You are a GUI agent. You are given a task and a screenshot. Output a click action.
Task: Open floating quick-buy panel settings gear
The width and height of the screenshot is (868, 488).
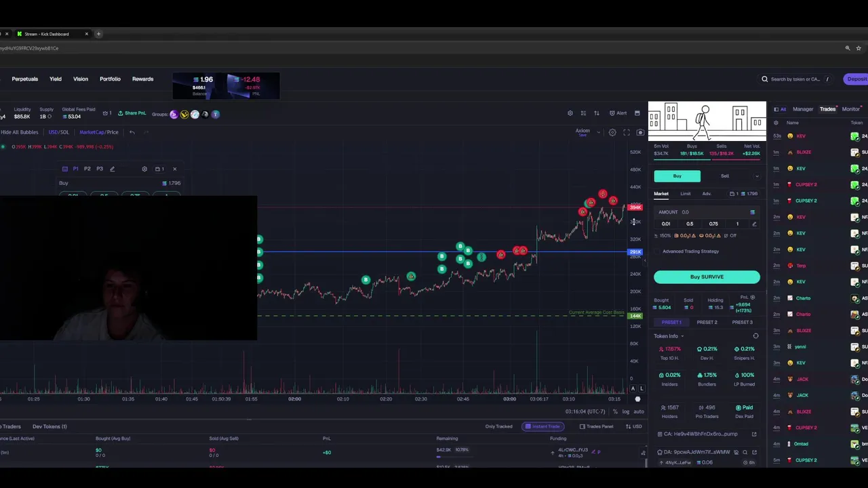144,169
